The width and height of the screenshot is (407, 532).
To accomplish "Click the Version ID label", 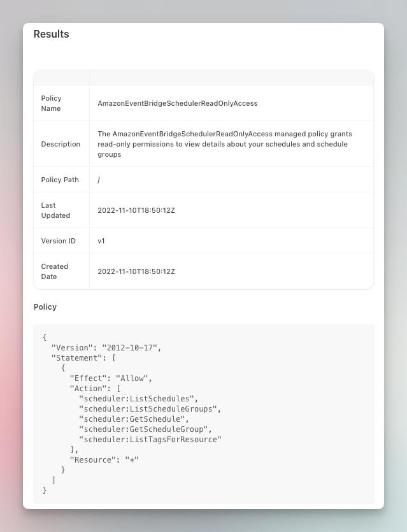I will point(59,241).
